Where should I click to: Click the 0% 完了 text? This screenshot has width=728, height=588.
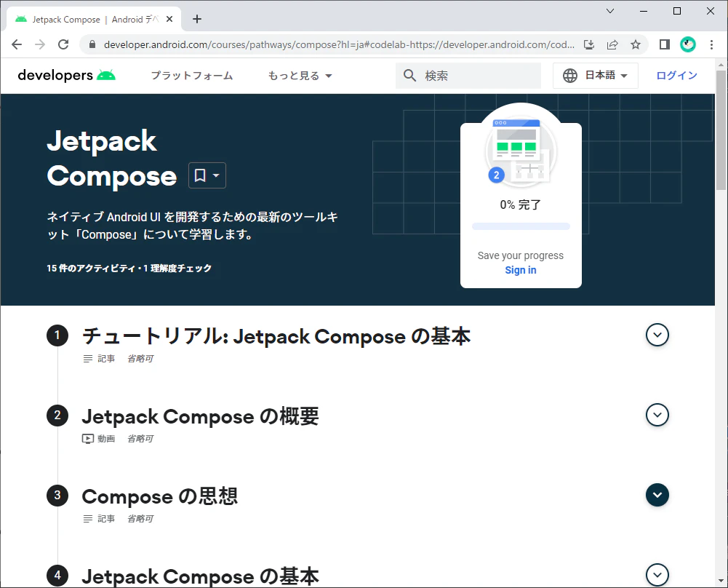point(521,204)
